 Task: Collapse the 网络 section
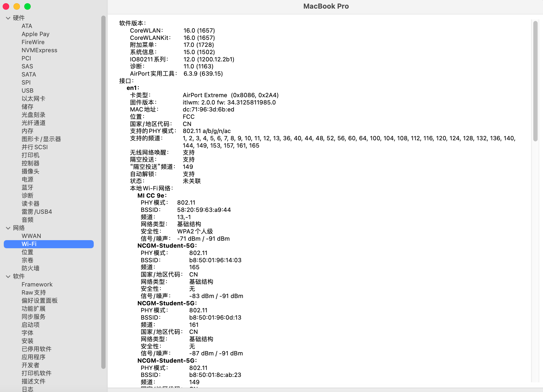[x=8, y=228]
